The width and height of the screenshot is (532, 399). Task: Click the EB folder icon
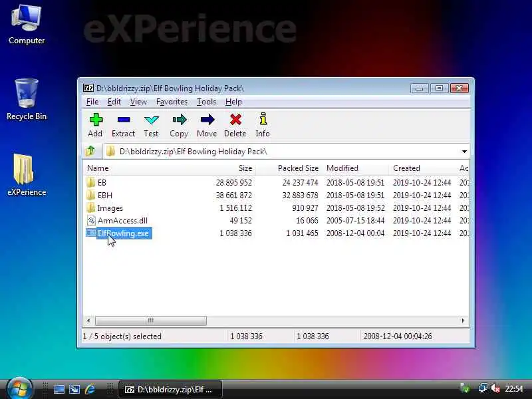90,182
